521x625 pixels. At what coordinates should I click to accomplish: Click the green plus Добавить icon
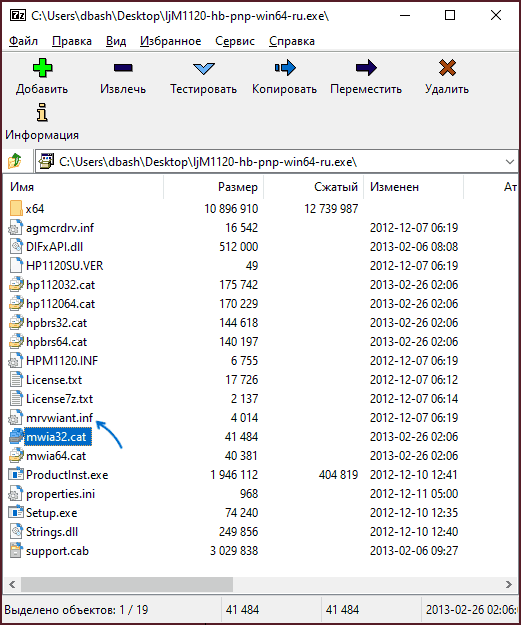click(42, 68)
